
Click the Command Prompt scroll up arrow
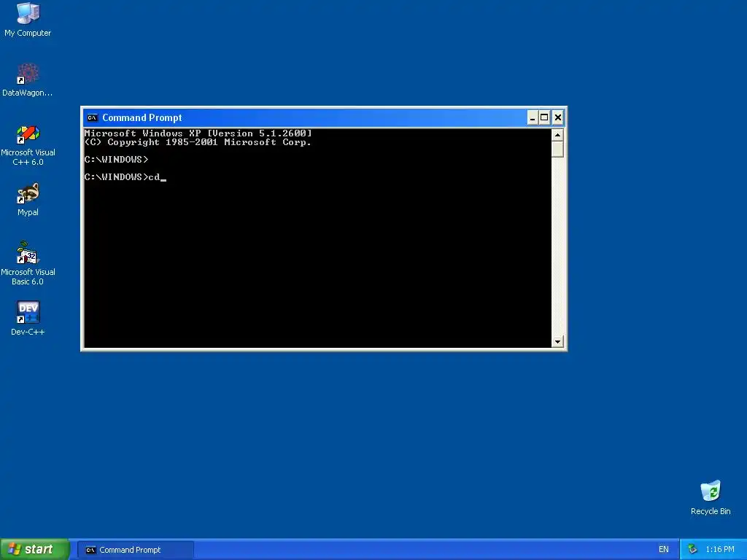coord(557,135)
